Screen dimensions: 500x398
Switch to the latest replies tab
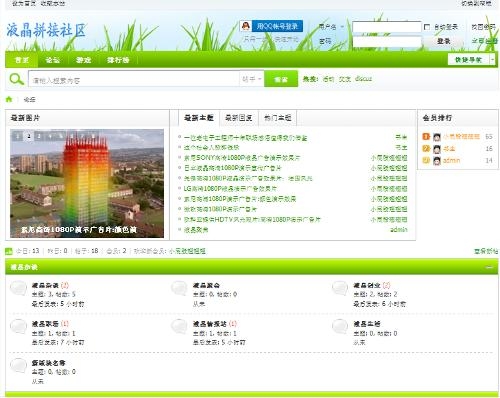[239, 118]
